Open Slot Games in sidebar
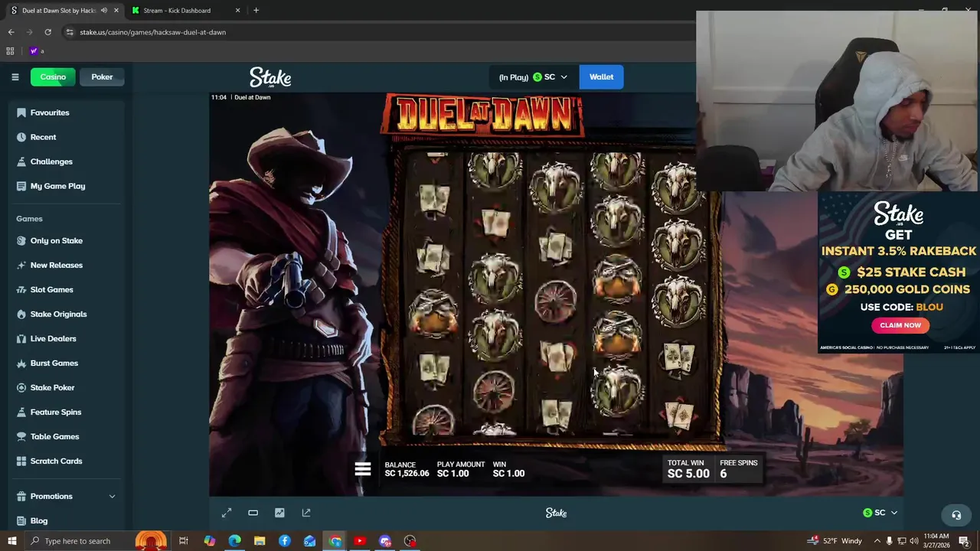 point(65,289)
